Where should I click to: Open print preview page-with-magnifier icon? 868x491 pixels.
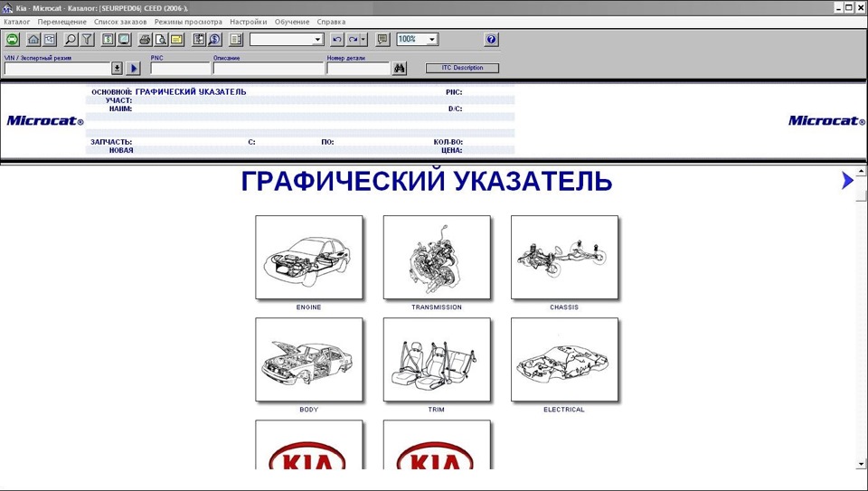pos(161,39)
